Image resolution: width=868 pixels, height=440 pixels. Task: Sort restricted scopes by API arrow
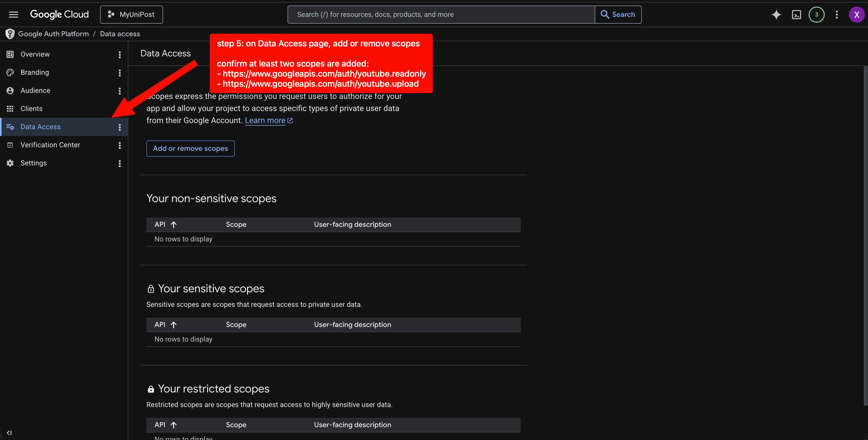tap(174, 425)
